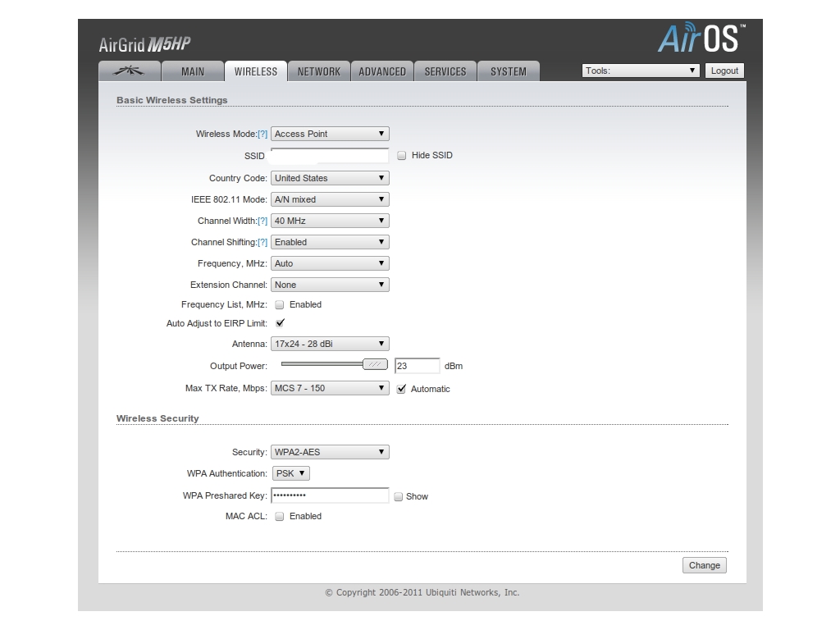Click the AirGrid M5HP product logo

(x=144, y=44)
